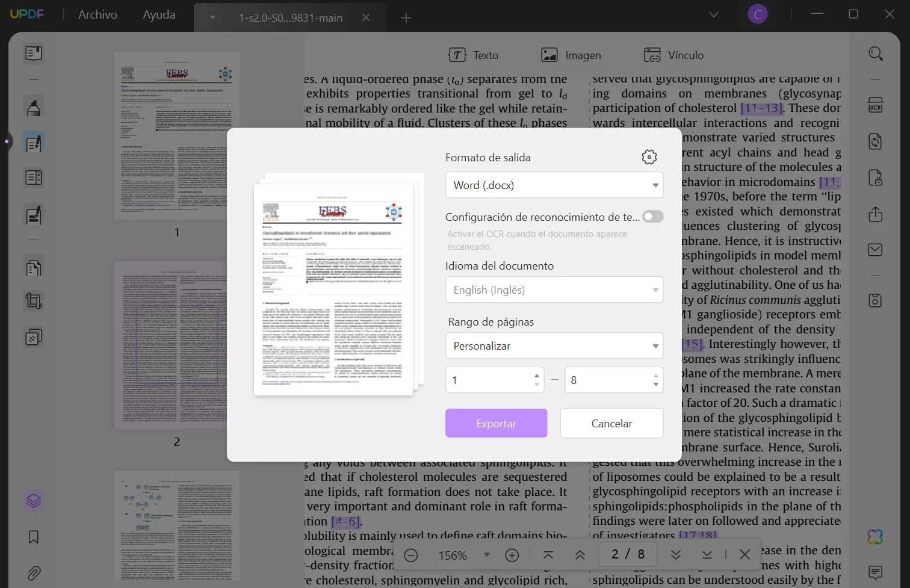Select page 3 thumbnail
The width and height of the screenshot is (910, 588).
point(177,525)
